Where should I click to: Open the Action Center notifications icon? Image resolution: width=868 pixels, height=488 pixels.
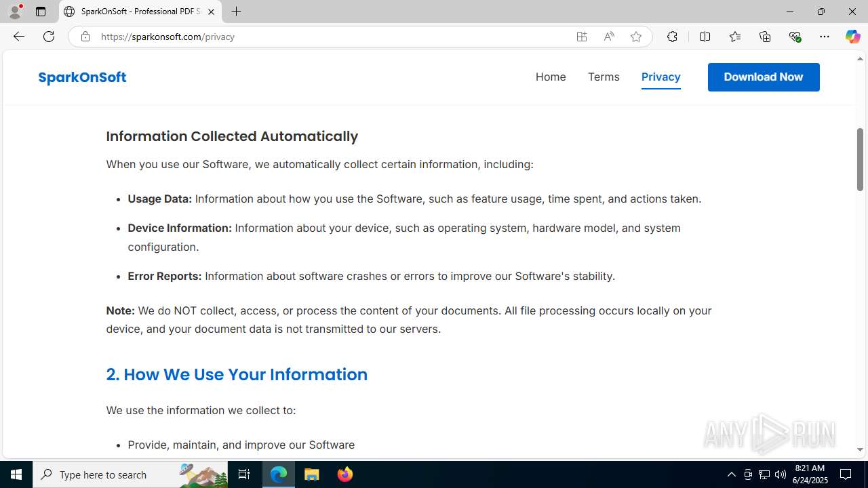(846, 474)
